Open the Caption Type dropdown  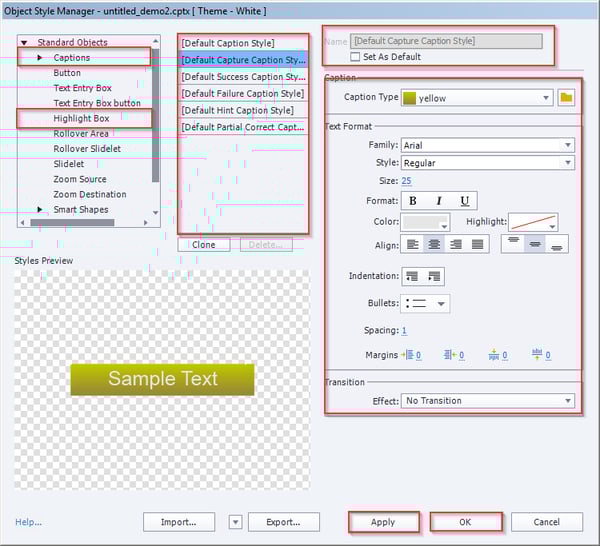(x=477, y=98)
